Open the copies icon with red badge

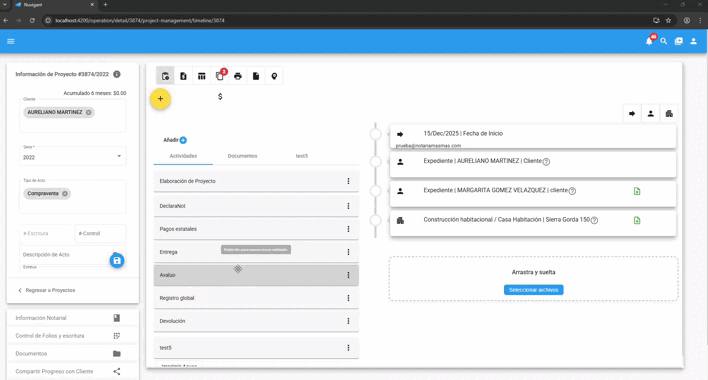coord(220,76)
